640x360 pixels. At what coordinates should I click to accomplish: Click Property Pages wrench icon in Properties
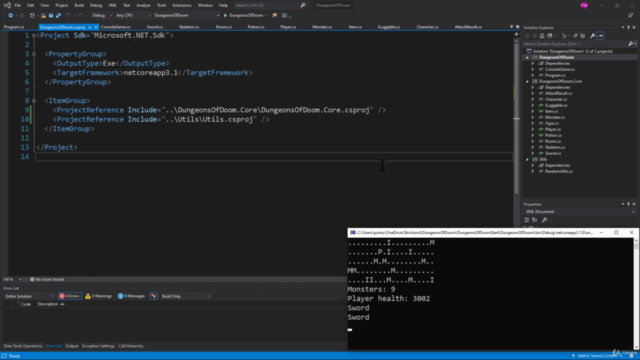pyautogui.click(x=544, y=220)
